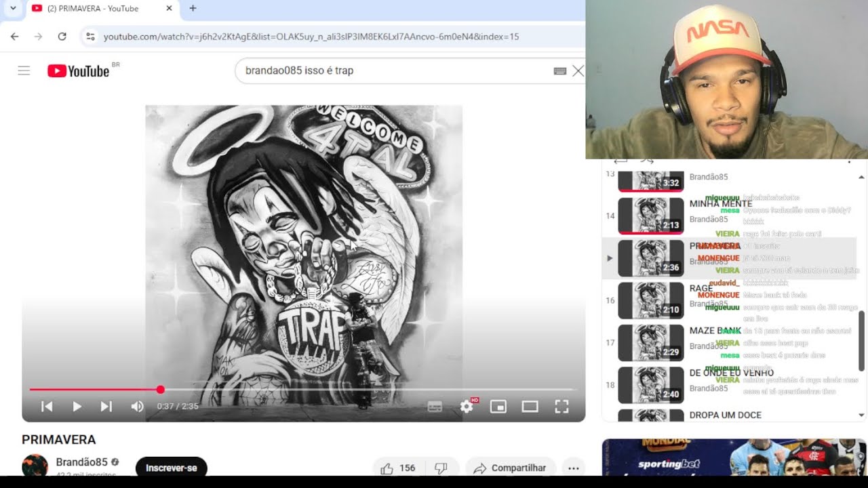Close the PRIMAVERA YouTube tab

pyautogui.click(x=169, y=8)
